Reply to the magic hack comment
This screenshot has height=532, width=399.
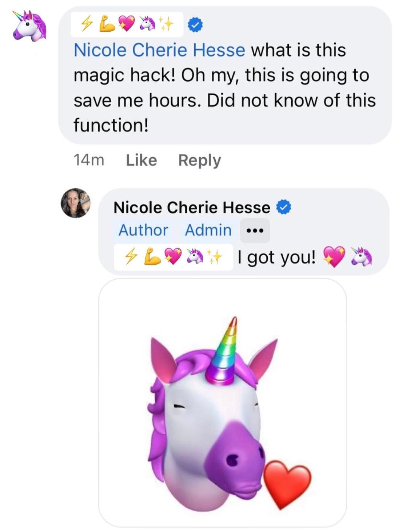200,161
